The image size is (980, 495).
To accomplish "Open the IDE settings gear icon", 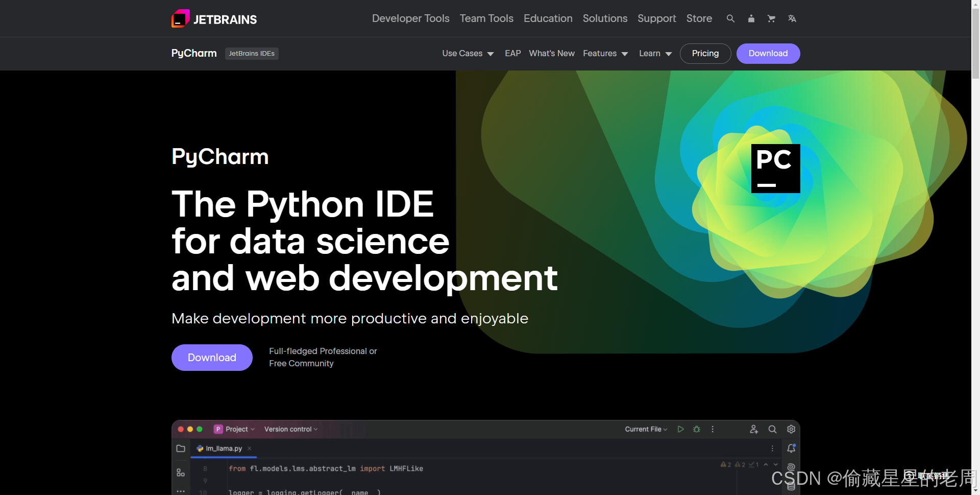I will tap(791, 429).
